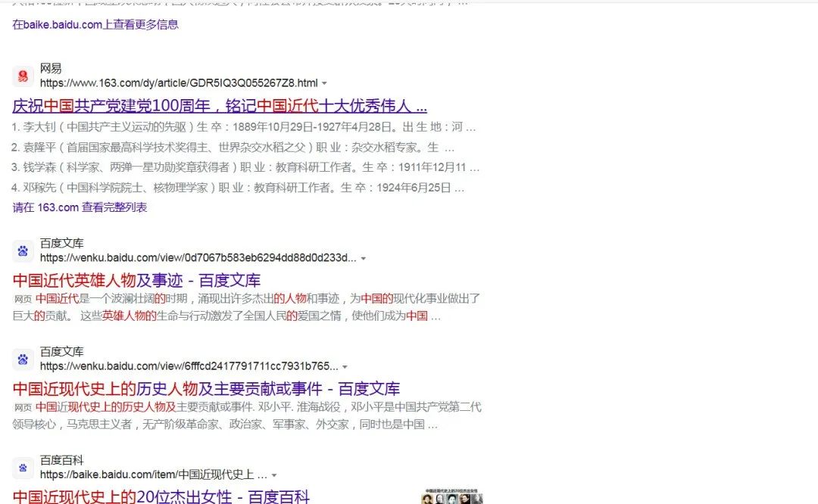This screenshot has height=504, width=818.
Task: Click 请在 163.com 查看完整列表 link
Action: point(80,207)
